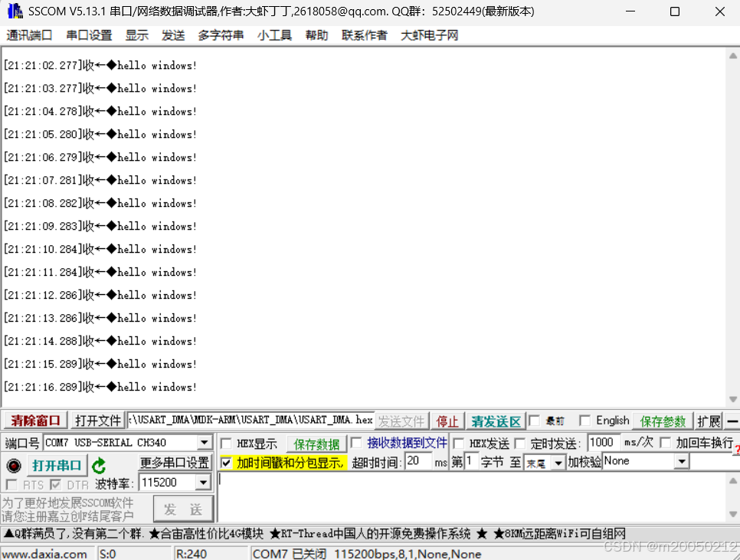Uncheck 加时间戳和分包显示 option

coord(225,461)
